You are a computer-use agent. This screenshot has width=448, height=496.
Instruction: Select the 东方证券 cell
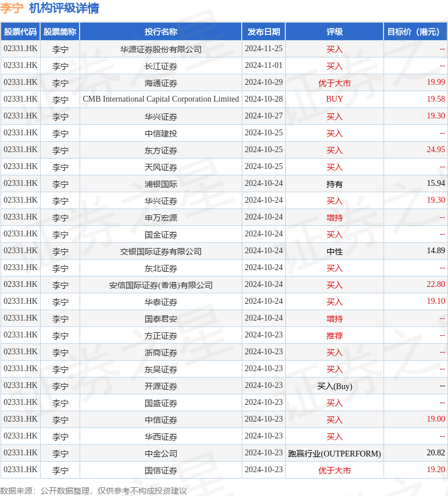click(x=161, y=150)
